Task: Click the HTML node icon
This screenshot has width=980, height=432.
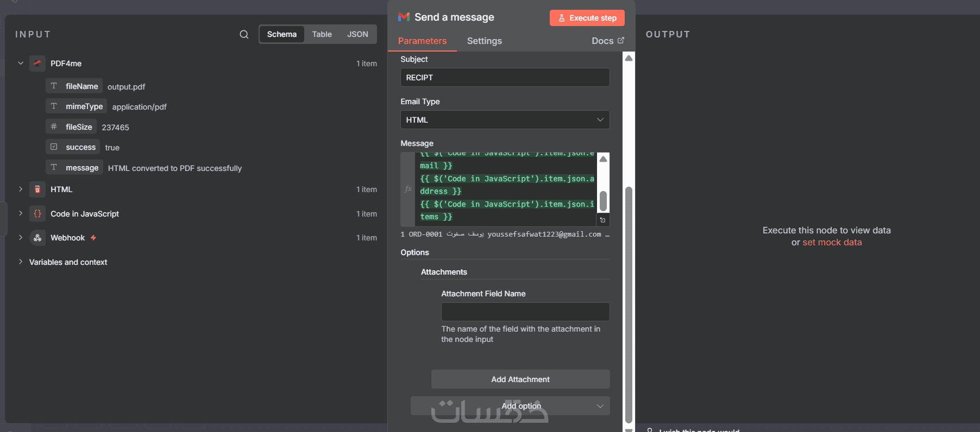Action: click(37, 189)
